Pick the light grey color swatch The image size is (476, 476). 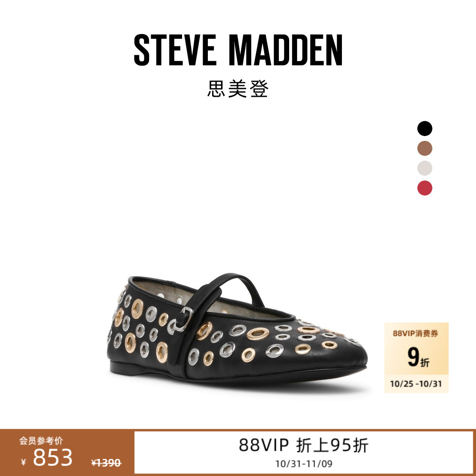(x=424, y=168)
